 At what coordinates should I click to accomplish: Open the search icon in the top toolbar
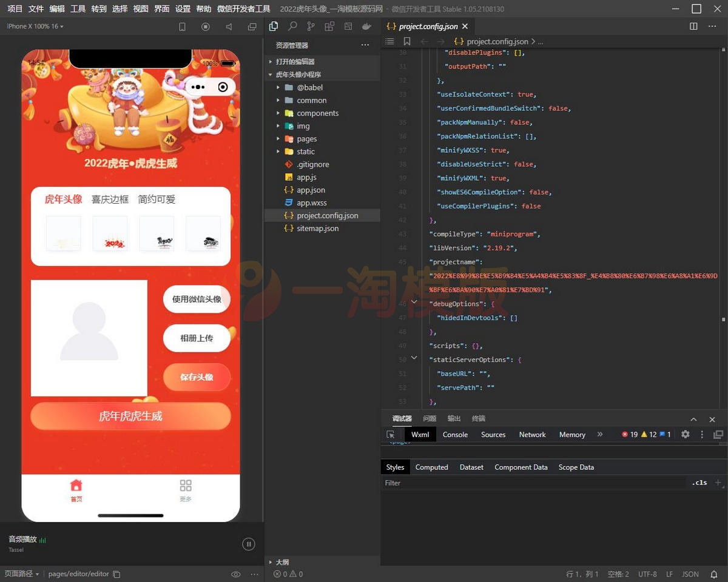294,26
